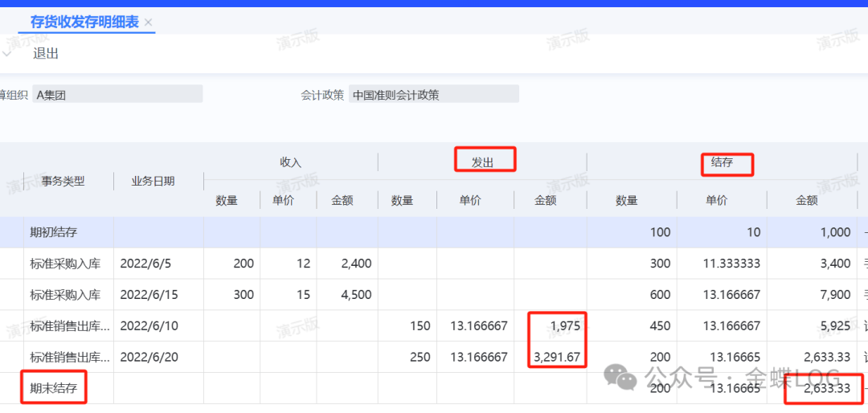Click the 退出 button
Screen dimensions: 868x413
point(46,54)
